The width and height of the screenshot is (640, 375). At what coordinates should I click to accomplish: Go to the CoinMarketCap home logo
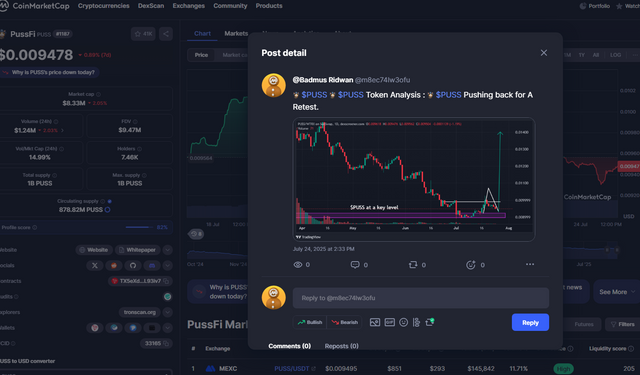(35, 6)
